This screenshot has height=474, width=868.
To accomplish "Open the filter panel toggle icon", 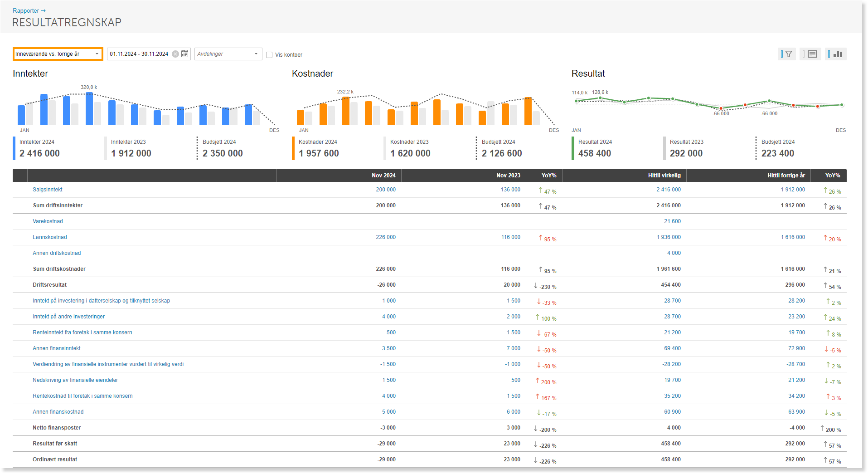I will tap(787, 54).
